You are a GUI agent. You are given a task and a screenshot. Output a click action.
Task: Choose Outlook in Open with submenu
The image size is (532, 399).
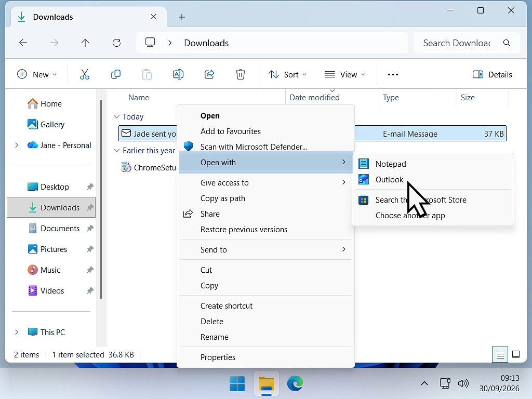(x=433, y=179)
